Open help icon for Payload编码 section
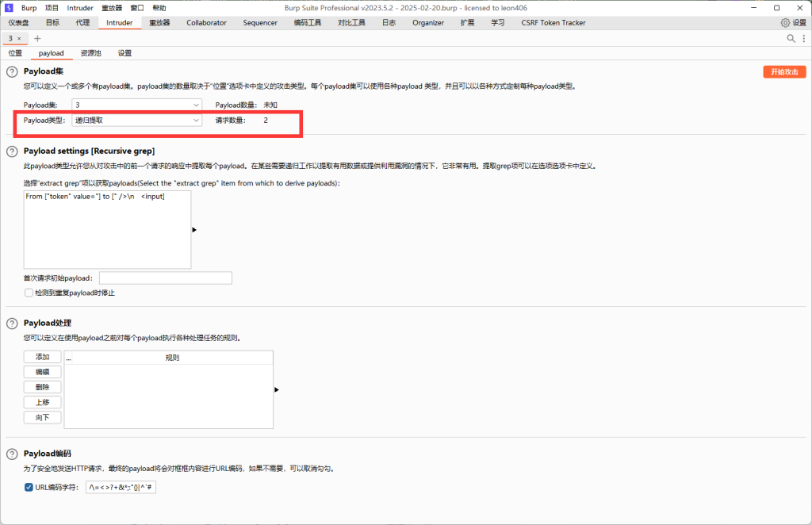 (12, 454)
